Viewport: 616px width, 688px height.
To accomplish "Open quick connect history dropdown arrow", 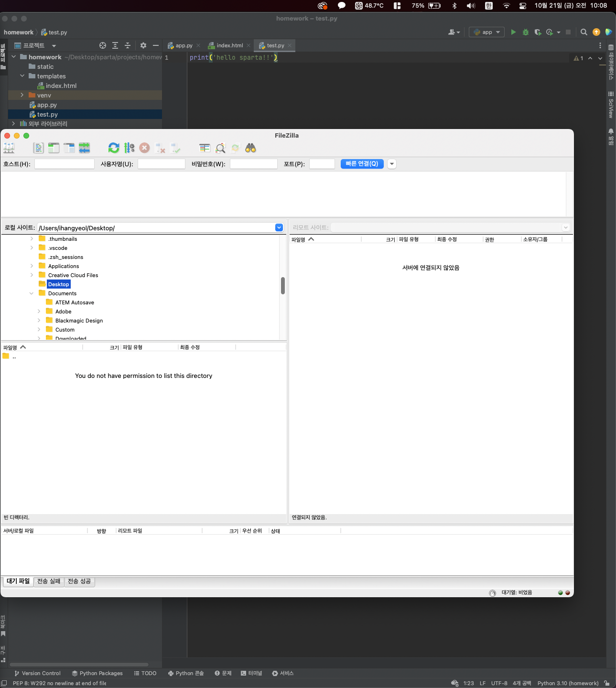I will pyautogui.click(x=392, y=164).
